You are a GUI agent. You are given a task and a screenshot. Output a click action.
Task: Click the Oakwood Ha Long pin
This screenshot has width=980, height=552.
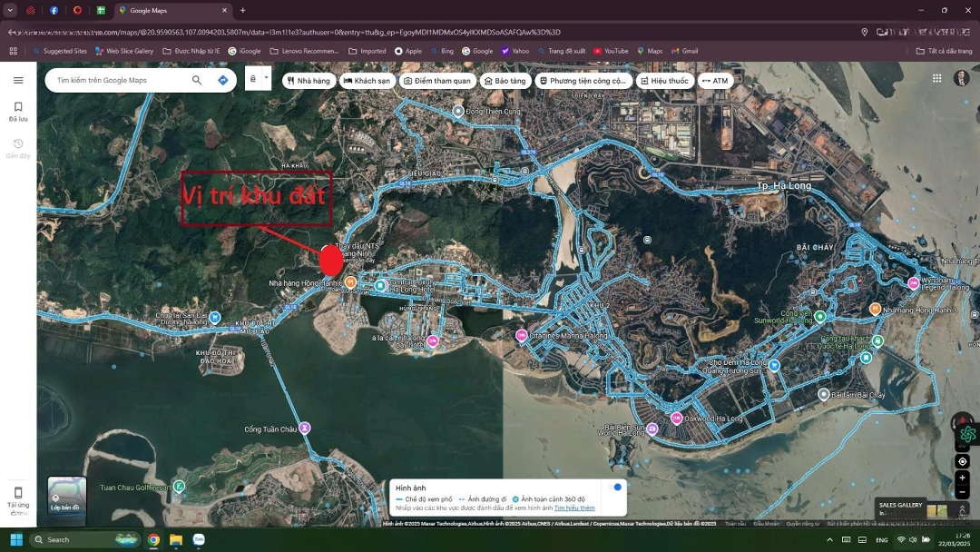[x=676, y=418]
